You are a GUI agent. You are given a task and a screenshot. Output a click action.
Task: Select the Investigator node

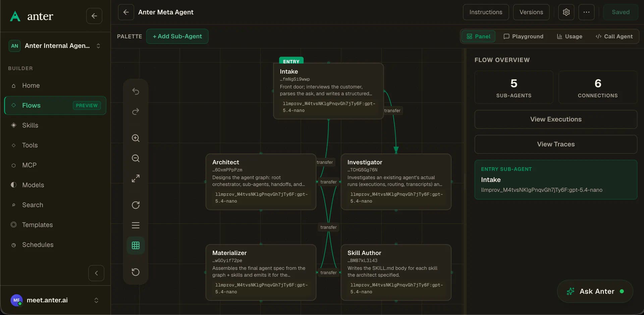coord(396,182)
